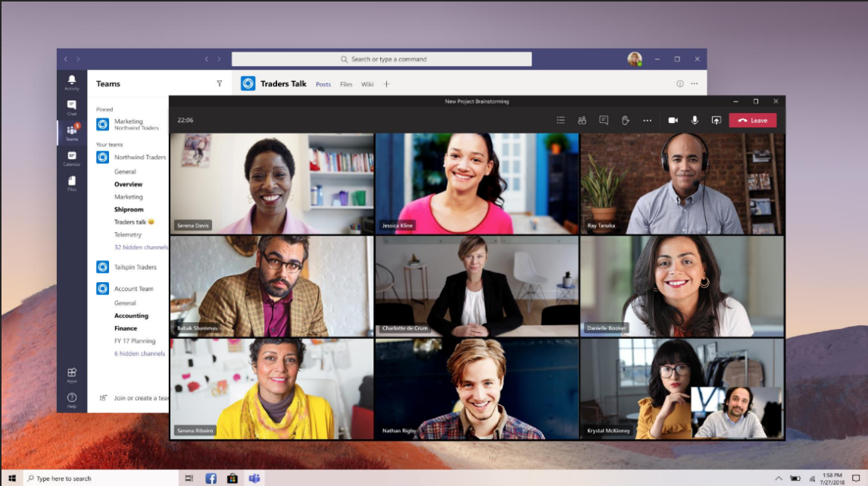Open your profile picture menu
The image size is (868, 486).
click(x=633, y=58)
